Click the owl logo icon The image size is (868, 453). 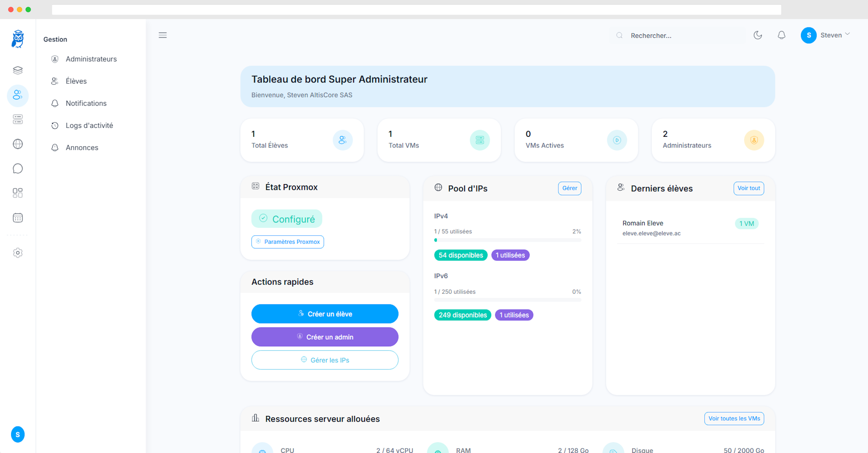[x=18, y=39]
